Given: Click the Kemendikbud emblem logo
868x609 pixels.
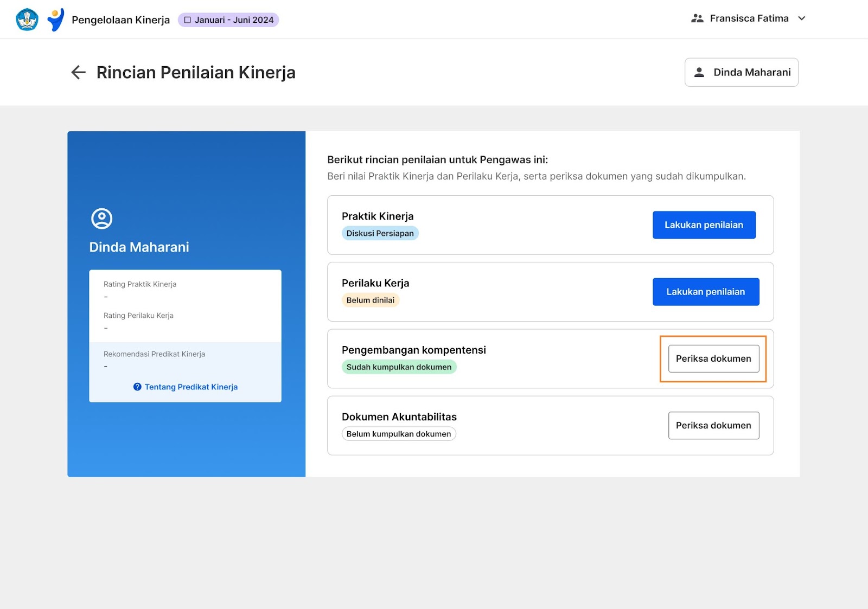Looking at the screenshot, I should point(27,20).
